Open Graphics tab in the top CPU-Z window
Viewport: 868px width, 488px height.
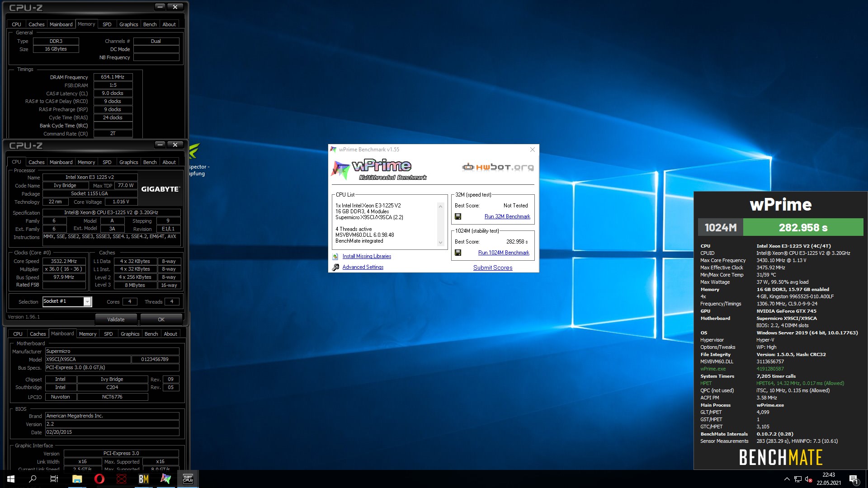128,24
